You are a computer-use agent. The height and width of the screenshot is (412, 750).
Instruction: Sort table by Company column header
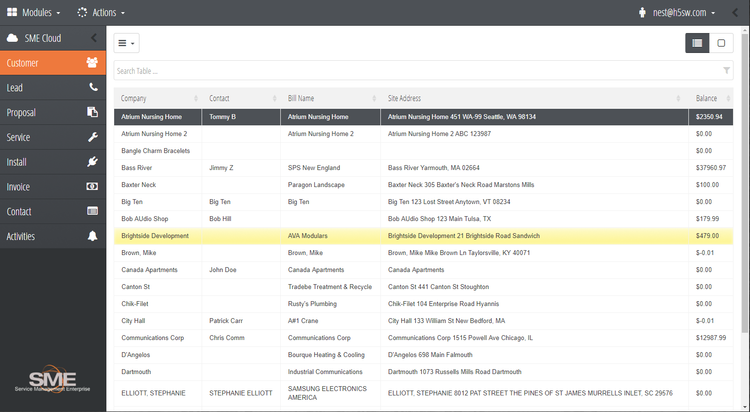pyautogui.click(x=134, y=98)
